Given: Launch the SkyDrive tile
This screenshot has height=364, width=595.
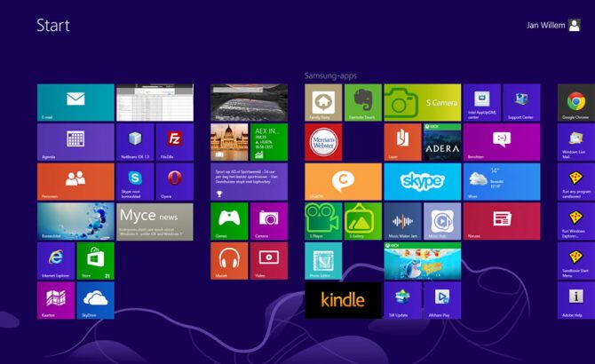Looking at the screenshot, I should point(96,300).
